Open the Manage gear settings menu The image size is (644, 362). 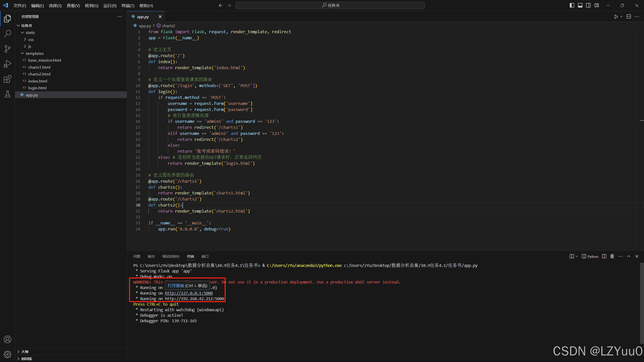(x=8, y=354)
